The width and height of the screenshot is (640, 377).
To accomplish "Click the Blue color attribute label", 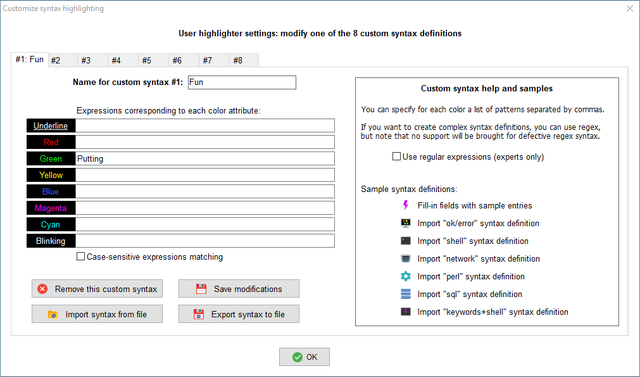I will [51, 191].
